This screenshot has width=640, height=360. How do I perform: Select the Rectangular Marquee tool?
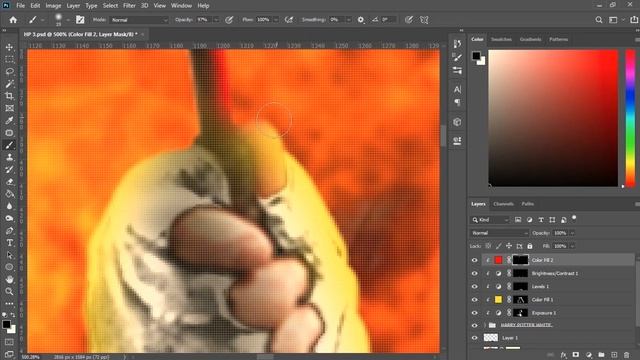[9, 60]
